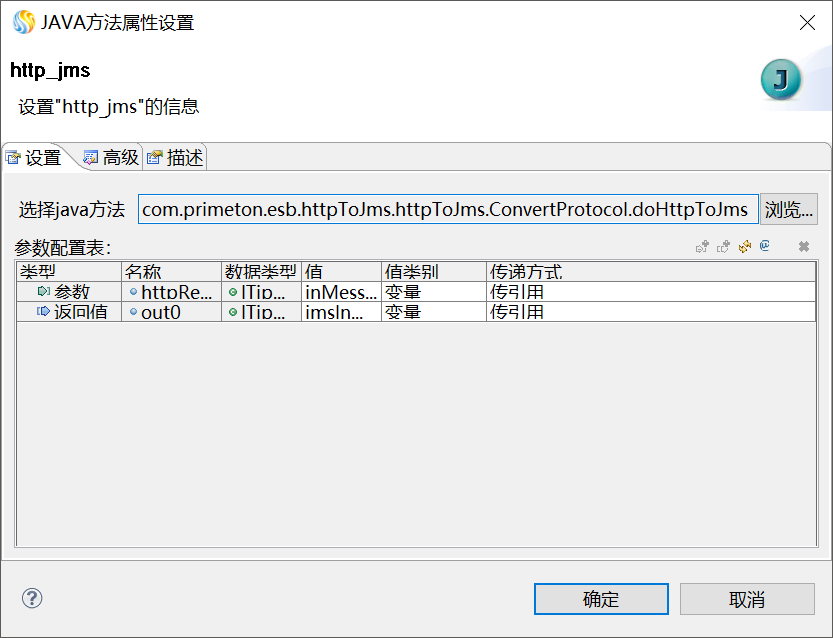Open the 描述 tab
833x638 pixels.
click(175, 157)
